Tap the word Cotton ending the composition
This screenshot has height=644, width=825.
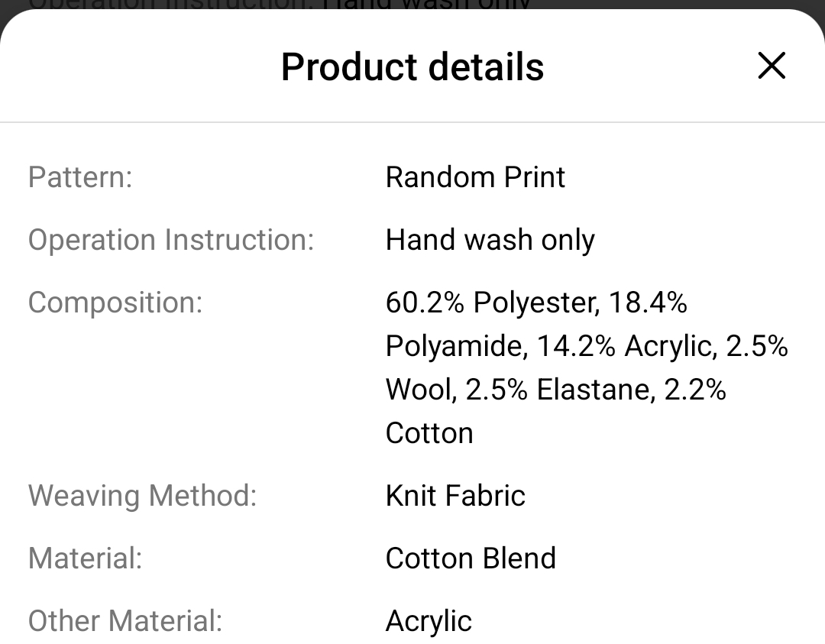429,433
